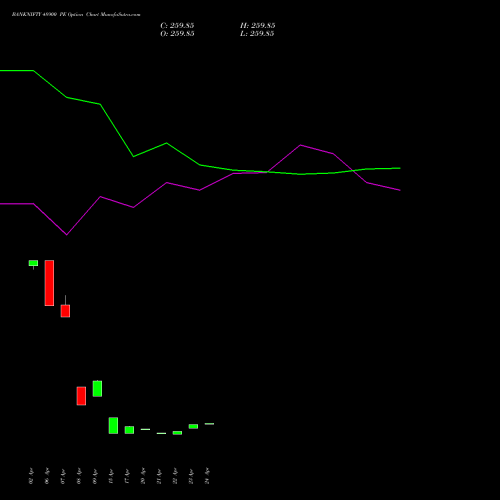The image size is (500, 500).
Task: Click the close value 'C: 259.85'
Action: (x=177, y=26)
